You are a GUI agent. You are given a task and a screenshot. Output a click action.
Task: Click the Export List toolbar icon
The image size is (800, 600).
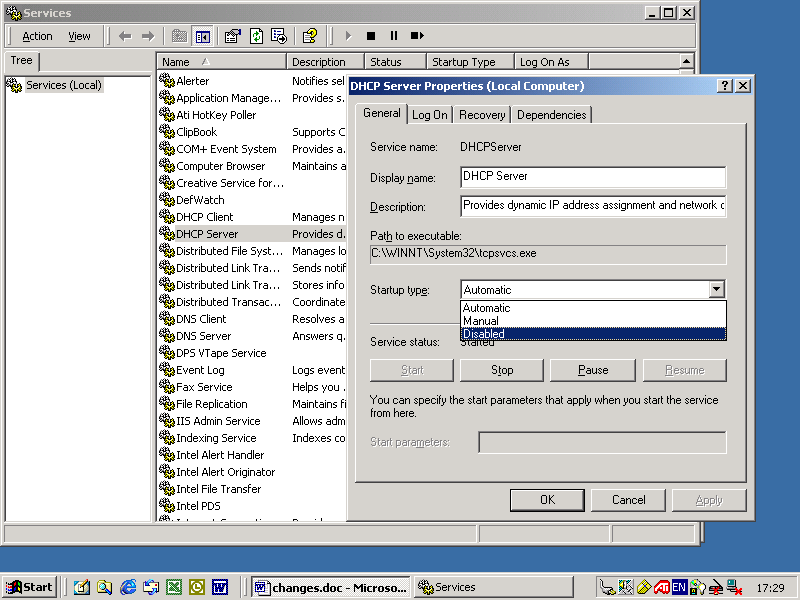[279, 36]
